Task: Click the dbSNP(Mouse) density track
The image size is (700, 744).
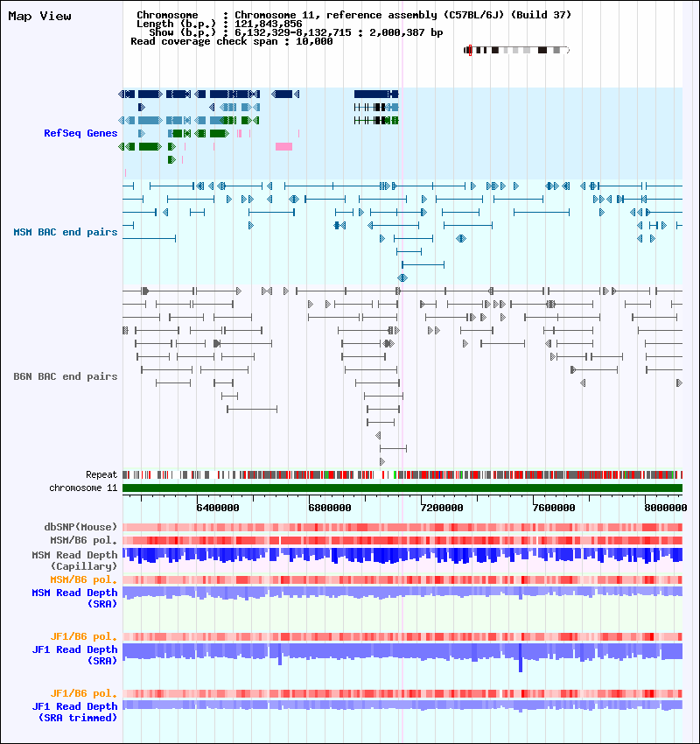Action: [x=402, y=527]
